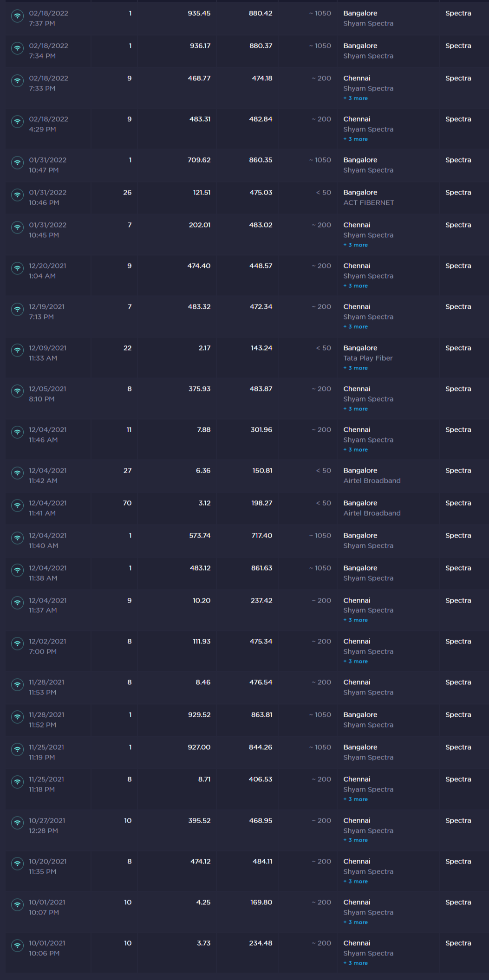Viewport: 489px width, 980px height.
Task: Select wifi icon beside 12/04/2021 11:42 AM
Action: click(x=18, y=473)
